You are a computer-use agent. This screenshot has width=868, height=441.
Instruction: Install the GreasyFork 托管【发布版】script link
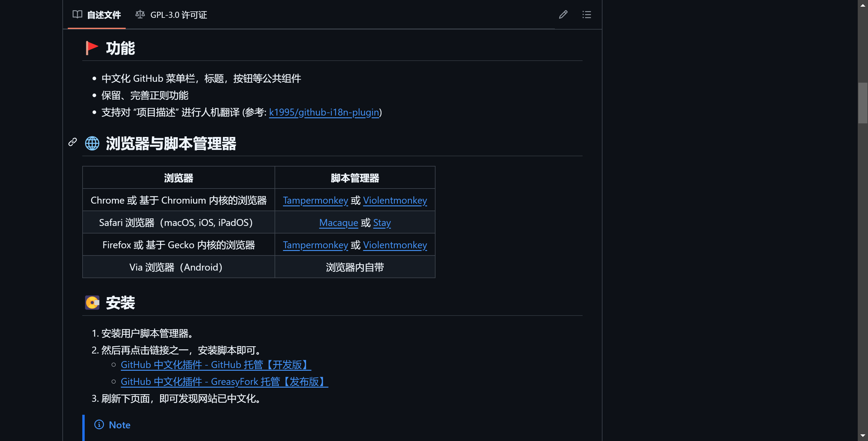[x=224, y=382]
